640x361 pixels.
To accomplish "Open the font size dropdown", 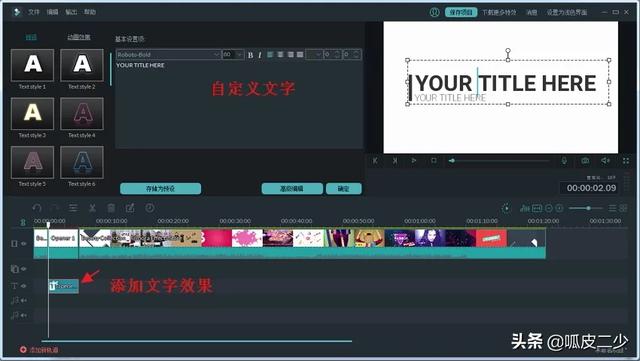I will point(233,54).
